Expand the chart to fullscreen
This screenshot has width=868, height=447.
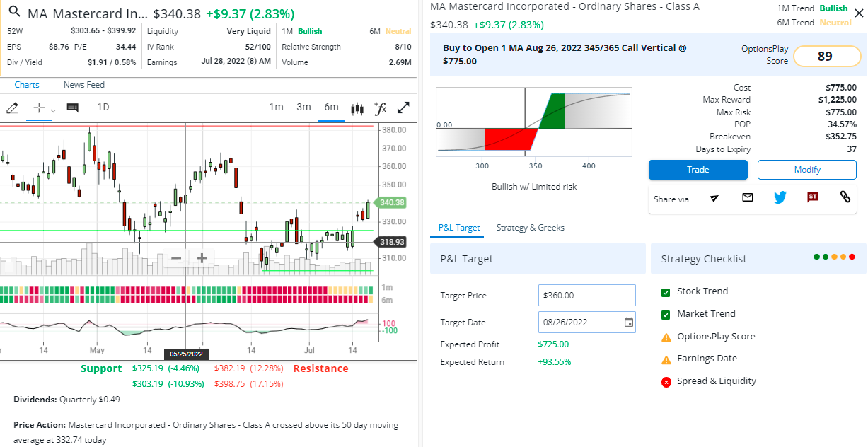(x=404, y=108)
